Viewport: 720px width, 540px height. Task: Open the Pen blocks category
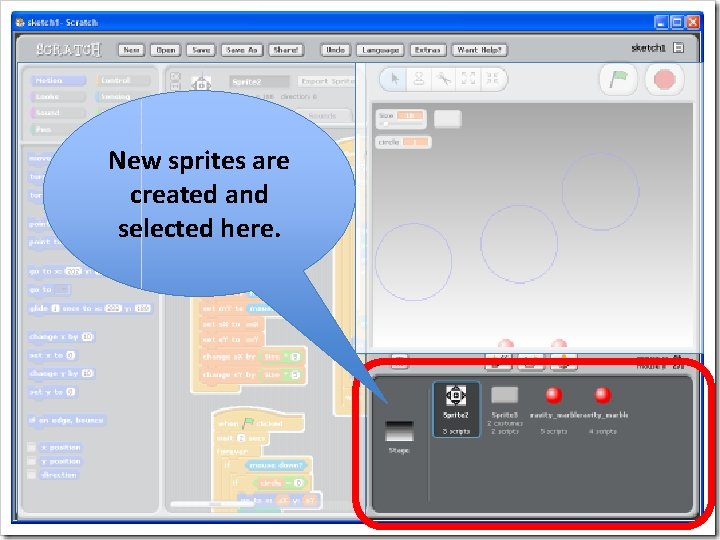point(44,129)
